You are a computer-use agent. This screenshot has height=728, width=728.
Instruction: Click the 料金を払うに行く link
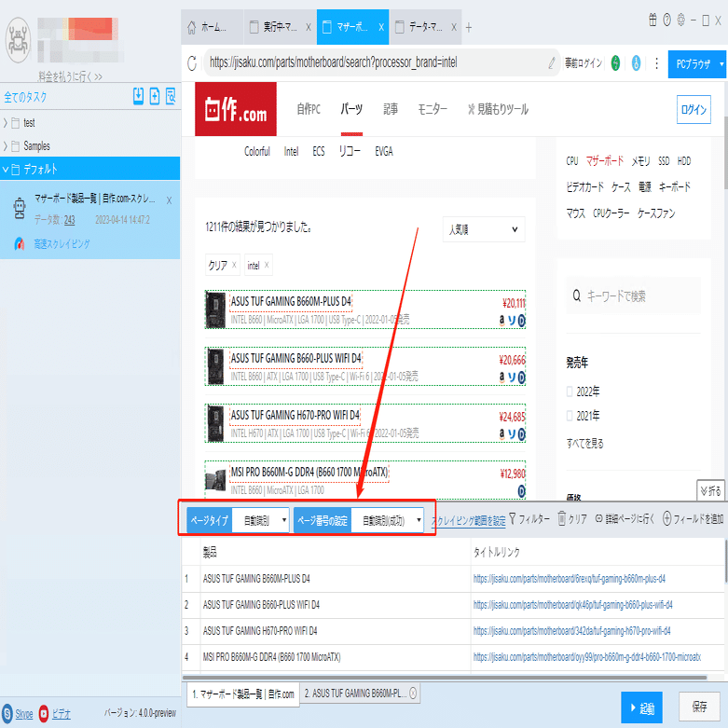(70, 76)
